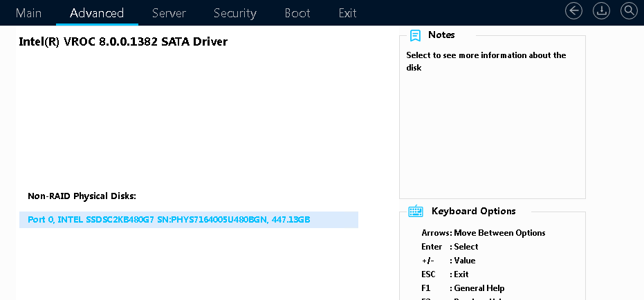Go to the Security tab

[x=235, y=12]
